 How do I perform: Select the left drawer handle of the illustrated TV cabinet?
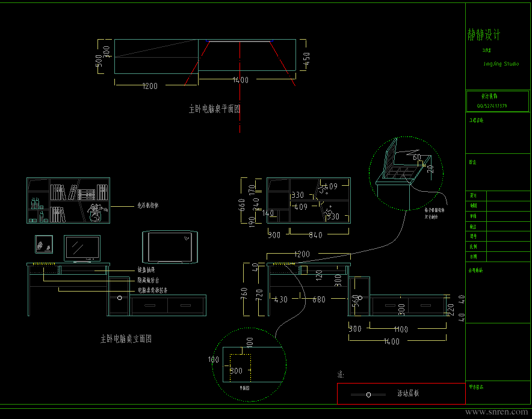(x=150, y=305)
